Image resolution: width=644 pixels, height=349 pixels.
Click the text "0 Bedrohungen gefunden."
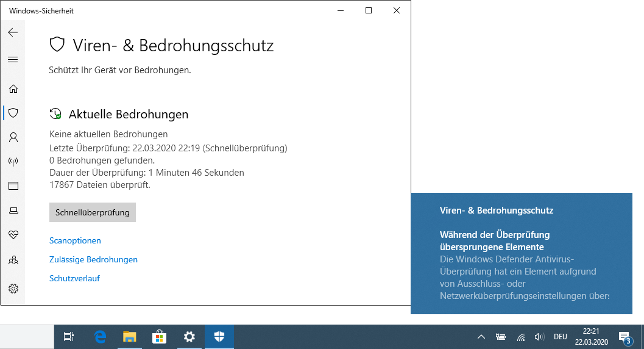(102, 160)
